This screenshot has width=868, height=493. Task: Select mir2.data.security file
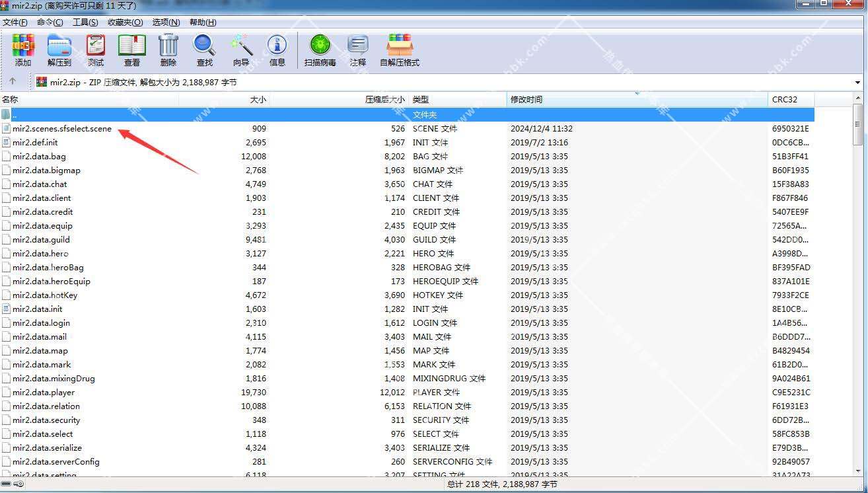pyautogui.click(x=46, y=420)
